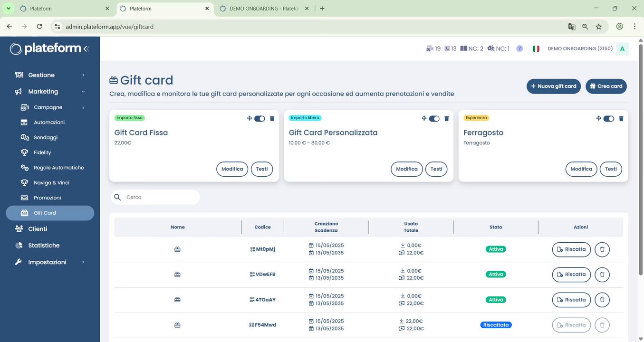Click Testi on Gift Card Personalizzata

(436, 169)
